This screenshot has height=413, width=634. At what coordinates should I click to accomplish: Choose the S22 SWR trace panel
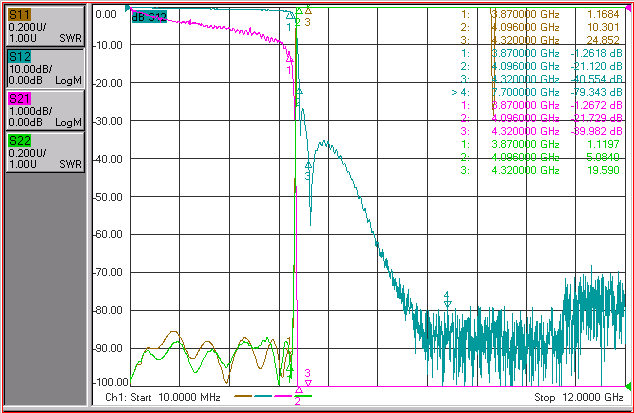click(x=45, y=152)
